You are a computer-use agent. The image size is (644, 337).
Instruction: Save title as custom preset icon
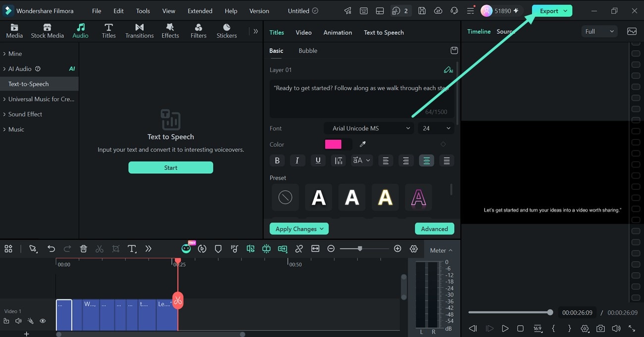click(454, 51)
